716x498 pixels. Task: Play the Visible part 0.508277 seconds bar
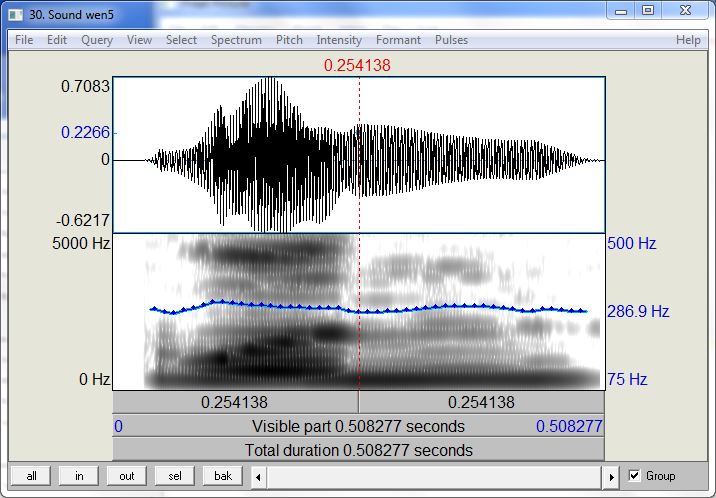(x=358, y=426)
